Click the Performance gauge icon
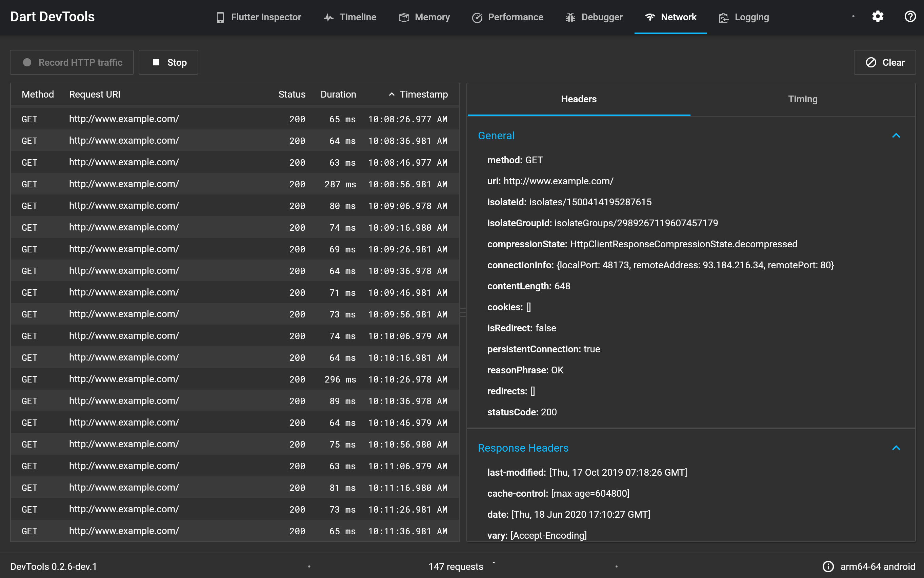The image size is (924, 578). pos(477,17)
